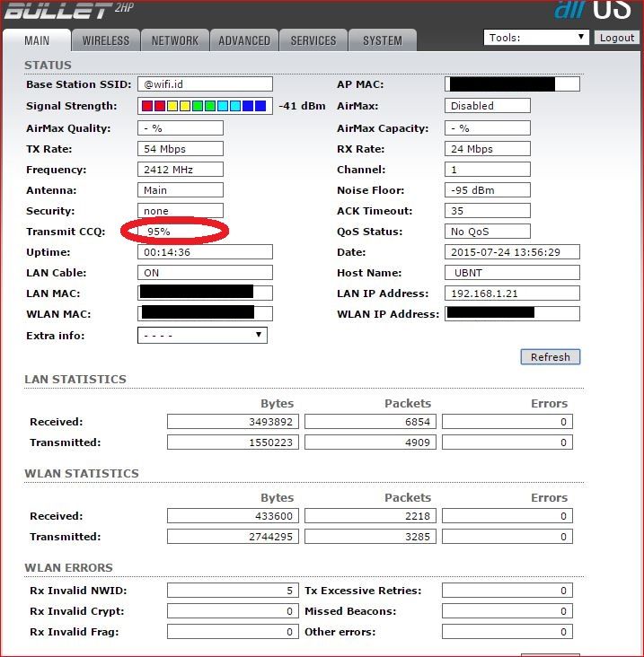644x657 pixels.
Task: Select the MAIN tab
Action: (37, 40)
